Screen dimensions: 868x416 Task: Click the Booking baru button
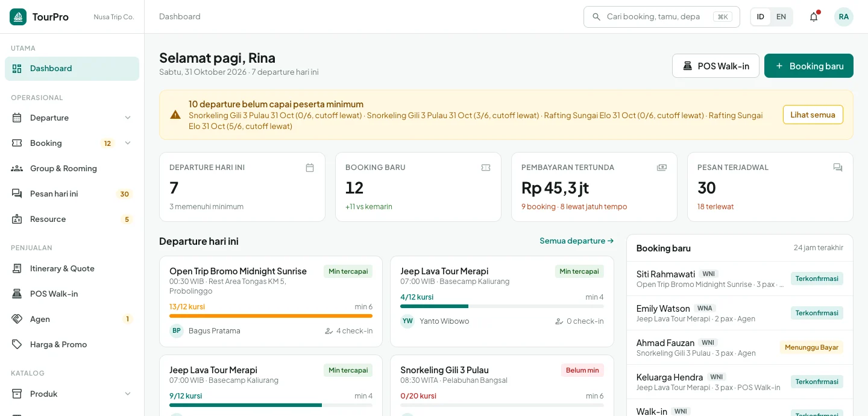809,66
